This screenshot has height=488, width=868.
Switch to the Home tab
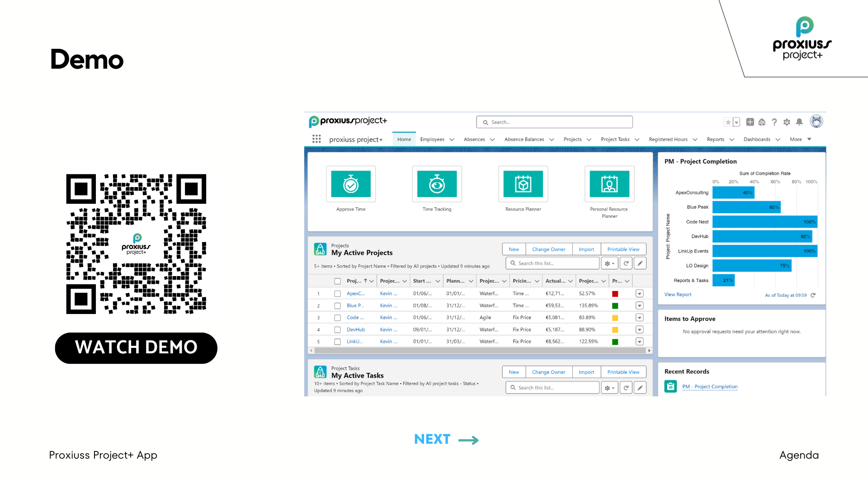(x=404, y=139)
